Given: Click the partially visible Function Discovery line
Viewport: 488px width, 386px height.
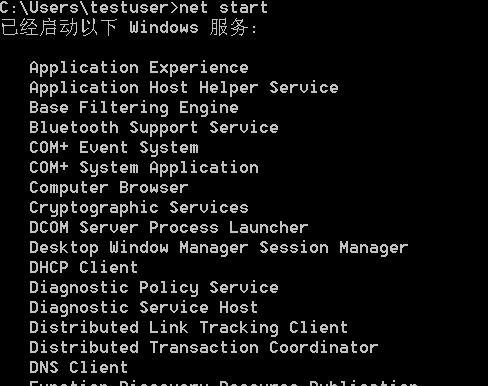Looking at the screenshot, I should pyautogui.click(x=224, y=383).
